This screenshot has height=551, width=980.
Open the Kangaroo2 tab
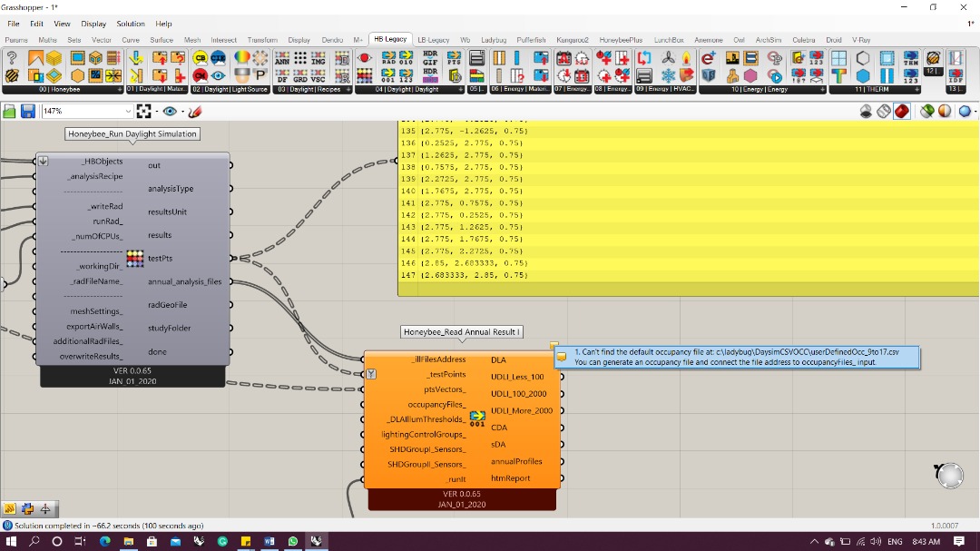(573, 40)
